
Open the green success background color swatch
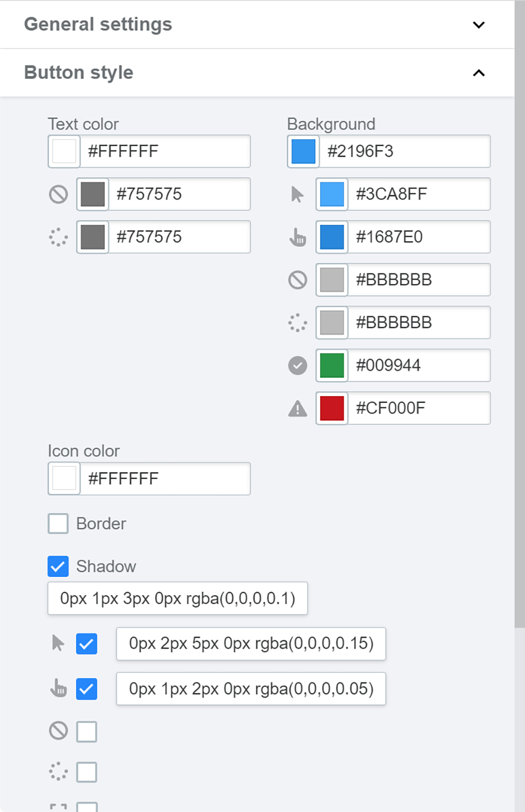pyautogui.click(x=332, y=365)
